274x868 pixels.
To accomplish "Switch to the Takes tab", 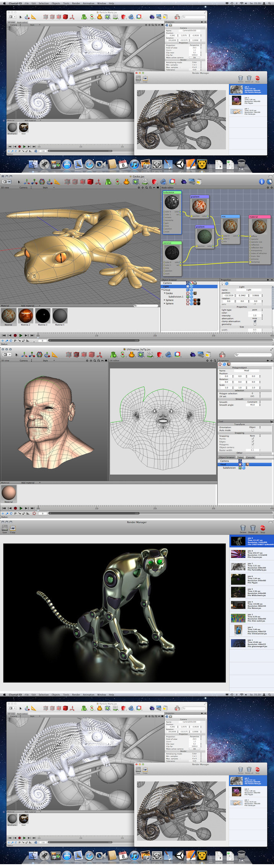I will point(240,457).
